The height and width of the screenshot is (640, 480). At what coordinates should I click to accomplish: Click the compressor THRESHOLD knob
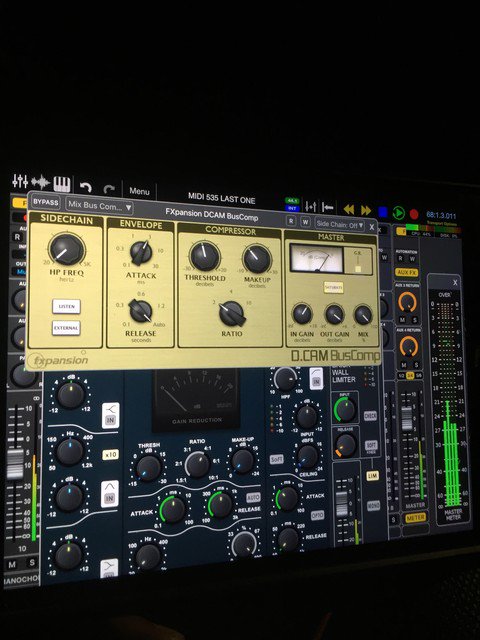(205, 256)
